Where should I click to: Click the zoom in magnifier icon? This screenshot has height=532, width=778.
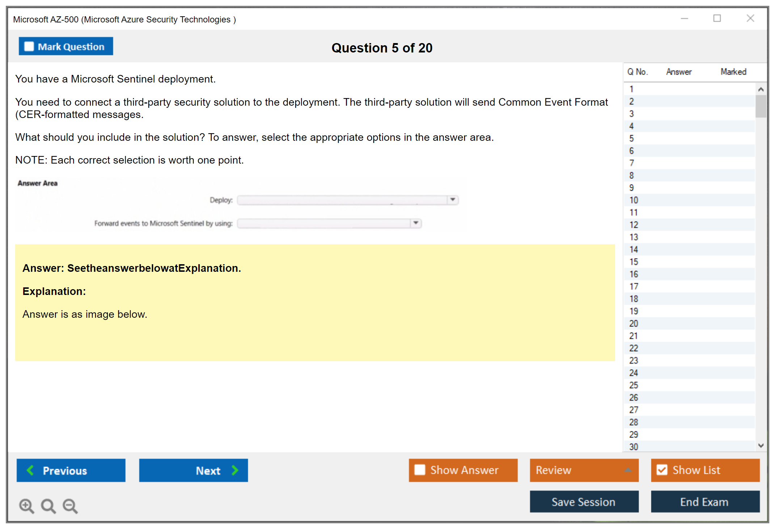(26, 506)
